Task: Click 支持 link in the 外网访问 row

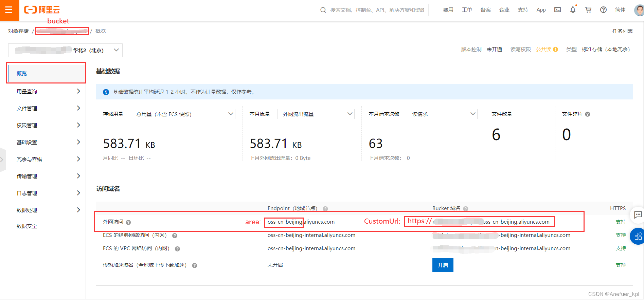Action: pos(621,222)
